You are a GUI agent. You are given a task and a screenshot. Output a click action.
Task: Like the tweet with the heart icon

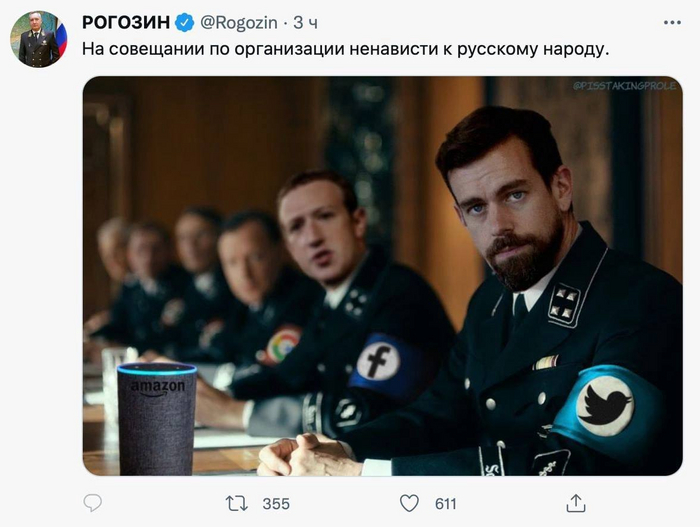409,503
